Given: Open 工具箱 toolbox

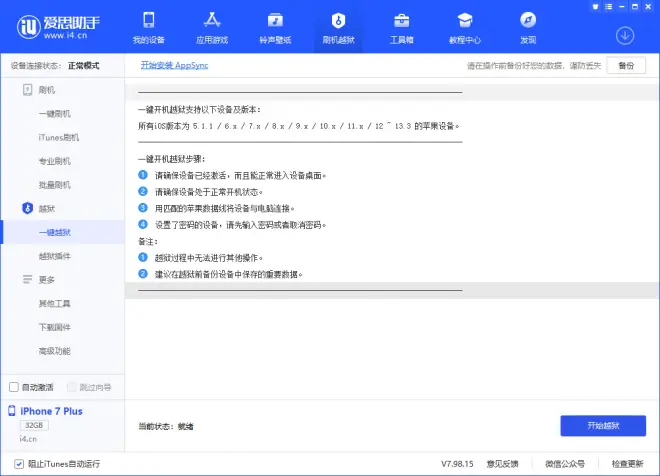Looking at the screenshot, I should point(402,29).
